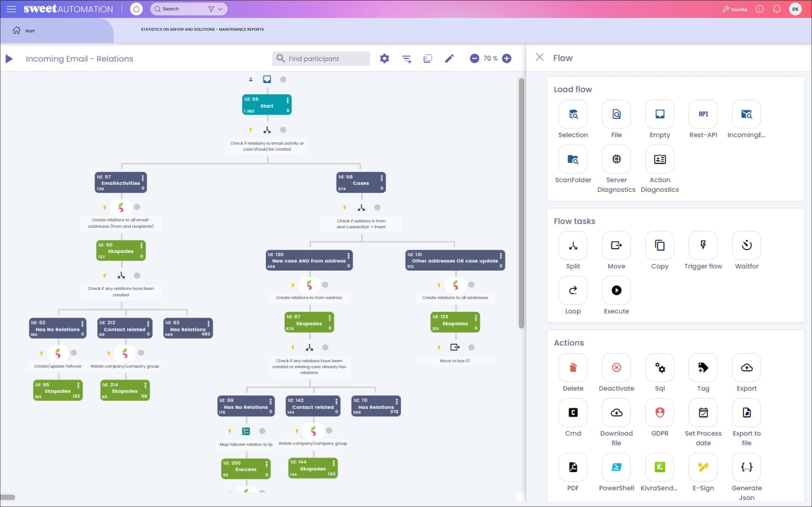Image resolution: width=812 pixels, height=507 pixels.
Task: Go to the home page button
Action: tap(136, 9)
